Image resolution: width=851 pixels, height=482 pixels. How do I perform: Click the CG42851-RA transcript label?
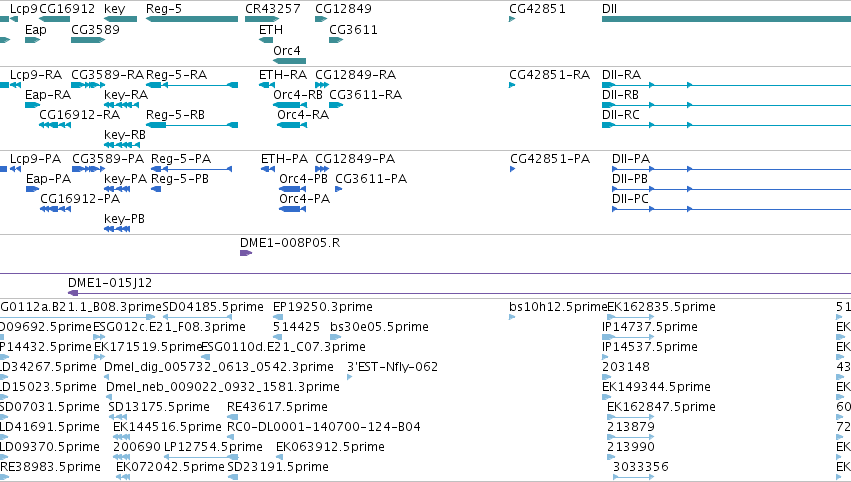click(549, 74)
